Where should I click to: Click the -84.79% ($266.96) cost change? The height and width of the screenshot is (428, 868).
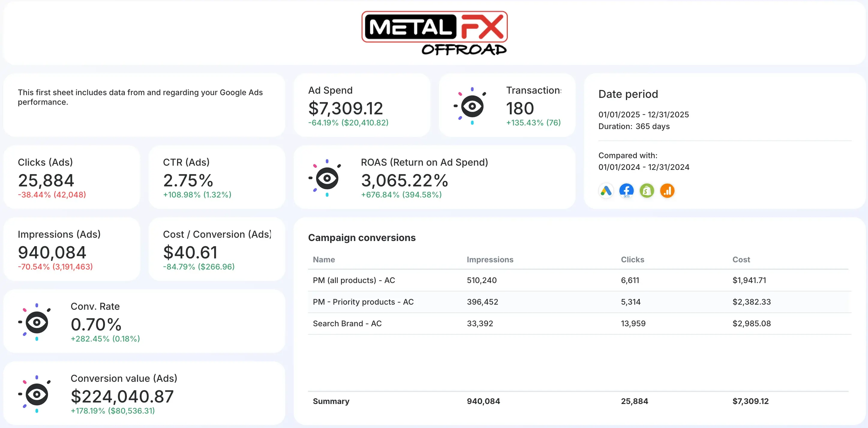click(x=199, y=267)
